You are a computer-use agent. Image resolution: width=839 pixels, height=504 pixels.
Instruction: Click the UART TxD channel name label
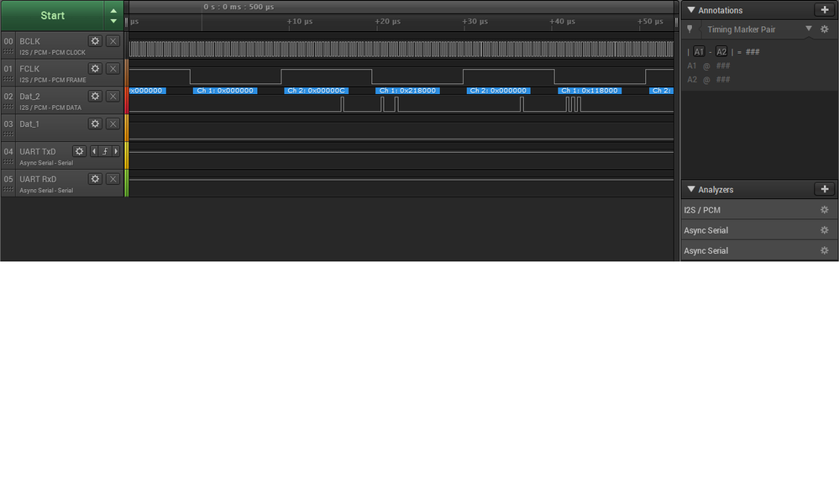(x=38, y=151)
